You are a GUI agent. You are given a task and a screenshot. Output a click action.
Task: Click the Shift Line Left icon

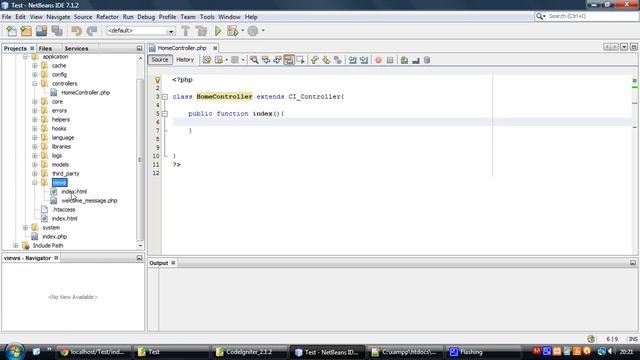pyautogui.click(x=352, y=60)
